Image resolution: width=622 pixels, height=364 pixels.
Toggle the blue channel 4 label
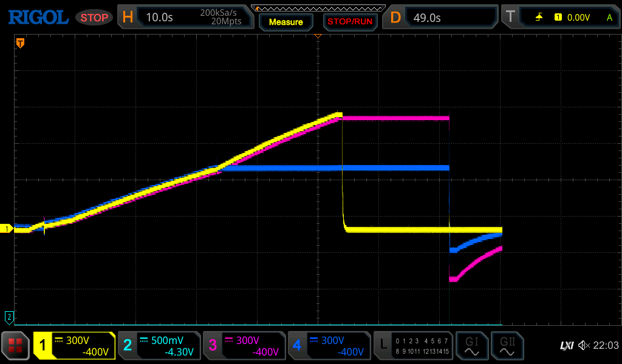pyautogui.click(x=329, y=346)
